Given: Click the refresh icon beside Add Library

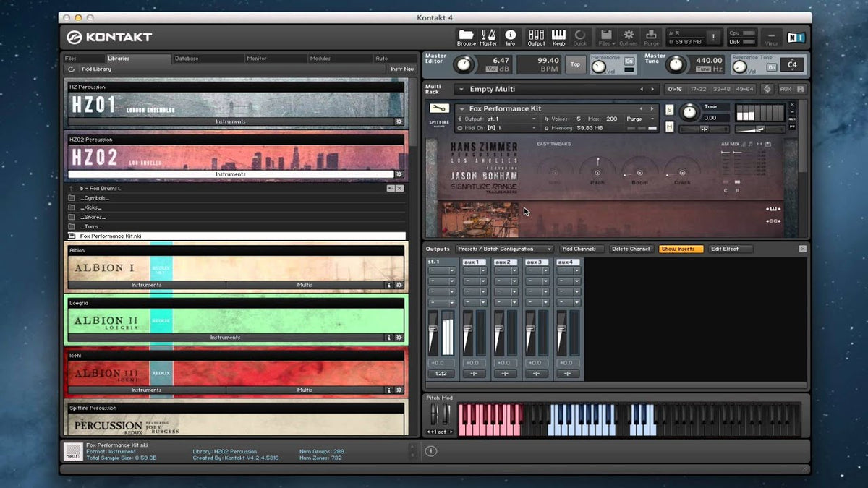Looking at the screenshot, I should (x=71, y=69).
